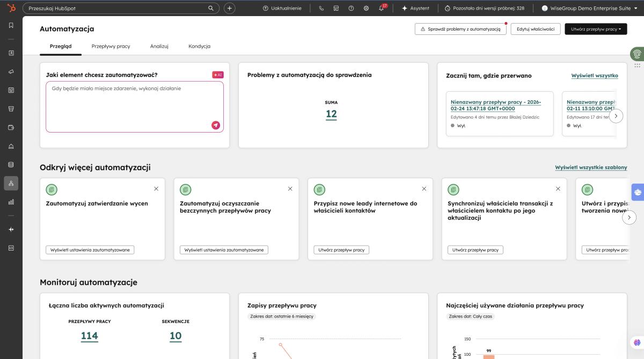Open the Commerce wallet sidebar icon
The height and width of the screenshot is (359, 644).
click(x=11, y=128)
